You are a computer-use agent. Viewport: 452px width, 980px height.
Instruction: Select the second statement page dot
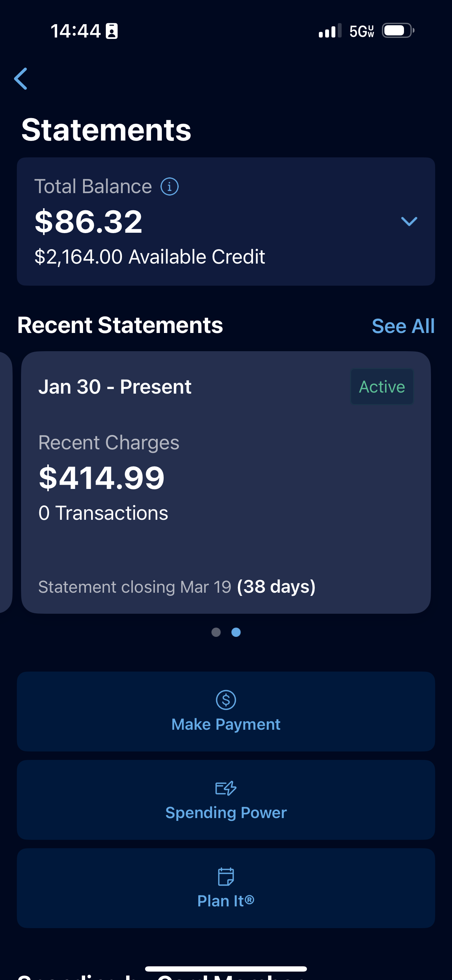pyautogui.click(x=236, y=632)
